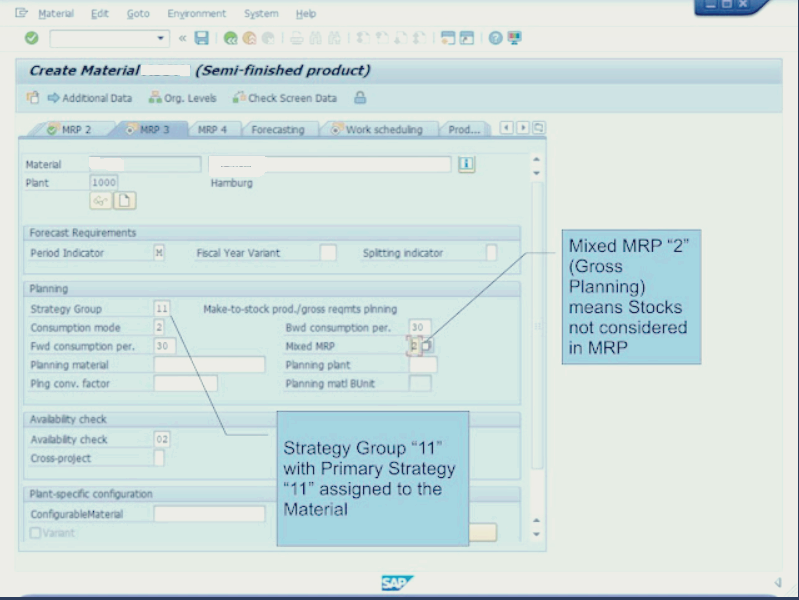The width and height of the screenshot is (799, 600).
Task: Click the Last Page navigation icon
Action: coord(419,38)
